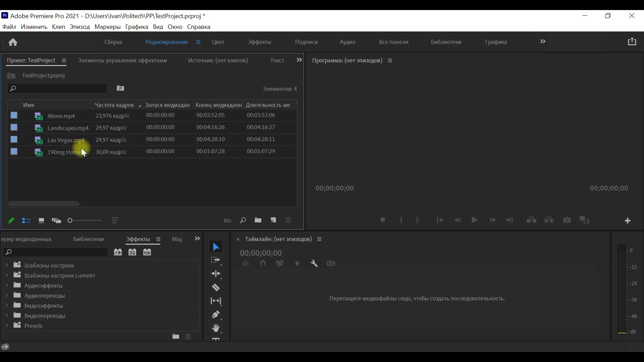This screenshot has height=362, width=644.
Task: Click label color box of 190mg Home
Action: pyautogui.click(x=14, y=152)
